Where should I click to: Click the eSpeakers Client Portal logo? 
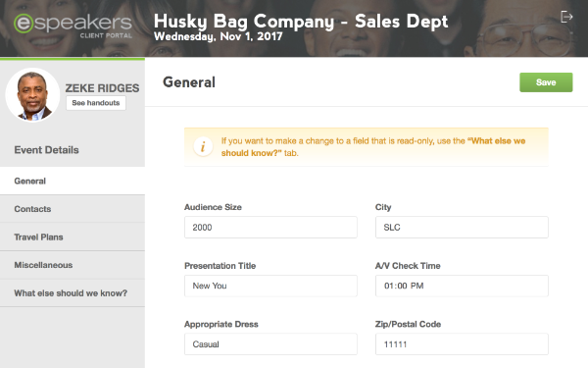[73, 26]
